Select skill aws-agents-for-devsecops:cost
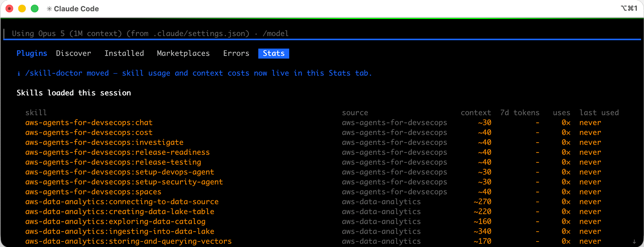This screenshot has height=247, width=644. pos(89,133)
